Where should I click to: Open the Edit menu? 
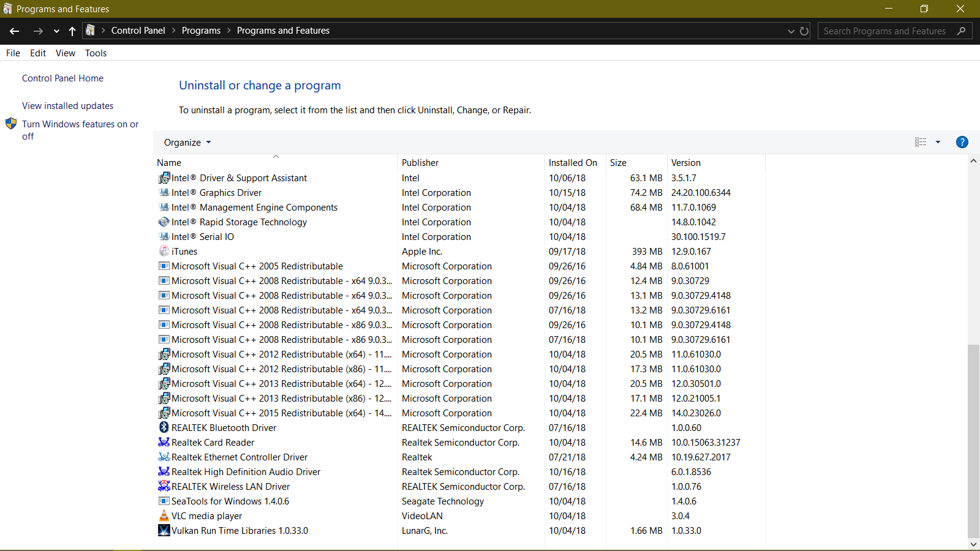(38, 53)
